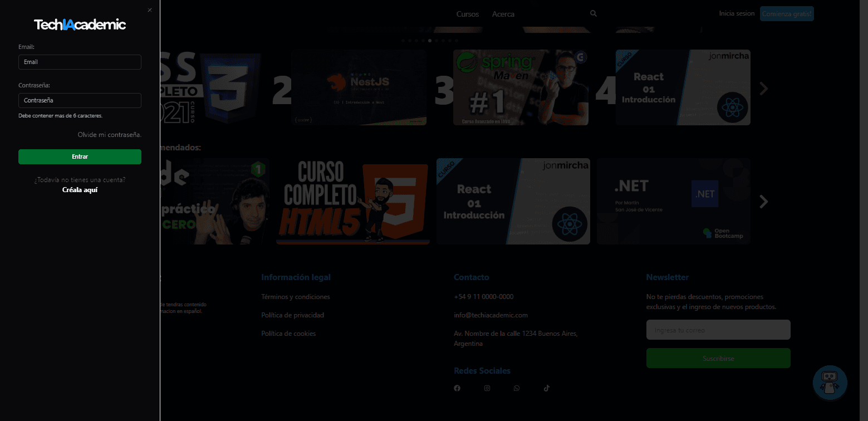Image resolution: width=868 pixels, height=421 pixels.
Task: Click the 'Contacto' footer heading
Action: pyautogui.click(x=472, y=277)
